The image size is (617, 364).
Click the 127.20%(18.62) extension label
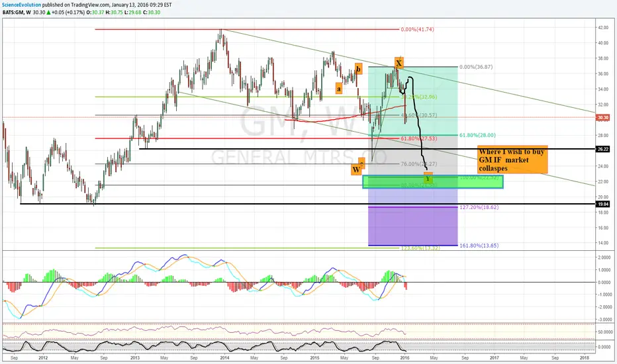(x=479, y=207)
